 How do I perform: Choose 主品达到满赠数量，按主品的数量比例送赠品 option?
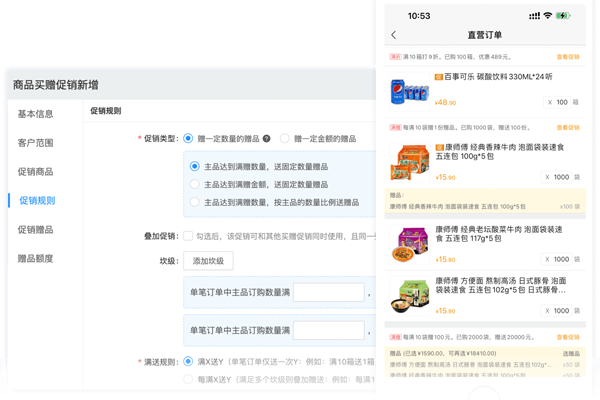(x=195, y=202)
